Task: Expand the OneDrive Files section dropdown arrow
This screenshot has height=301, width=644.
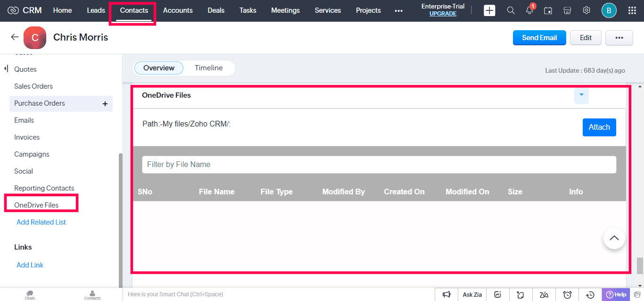Action: pos(581,95)
